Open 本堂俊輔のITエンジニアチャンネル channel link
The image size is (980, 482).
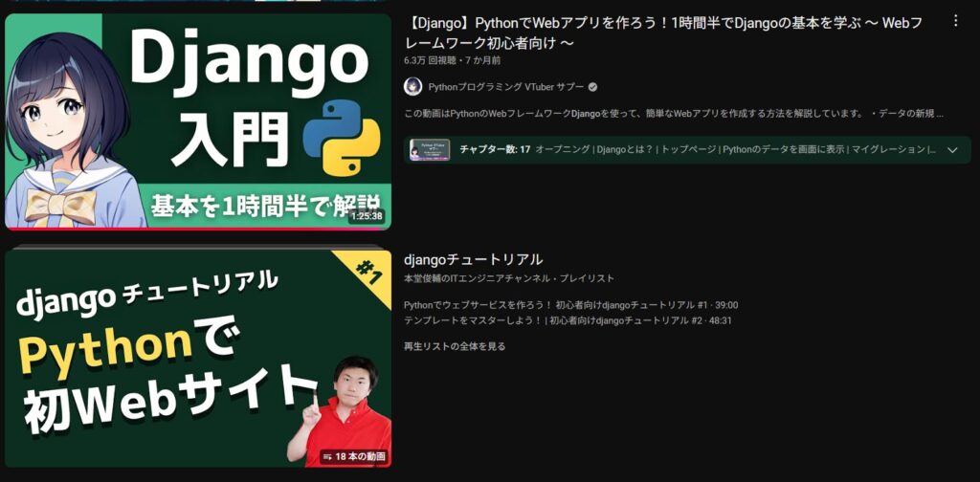482,278
